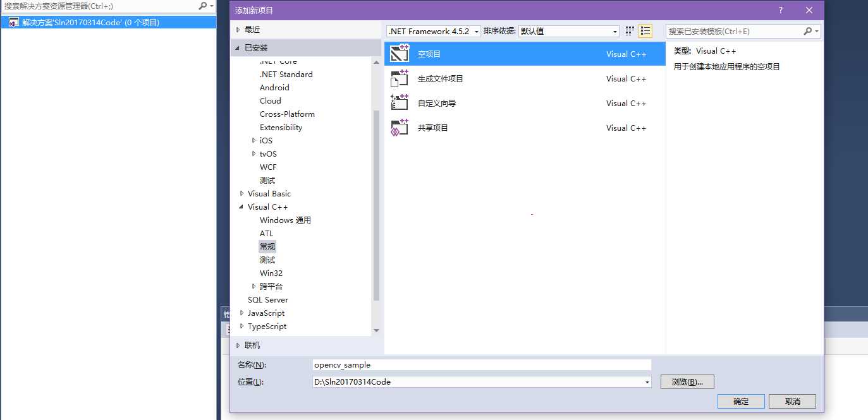Open the Solution Explorer search options dropdown
868x420 pixels.
[x=212, y=6]
